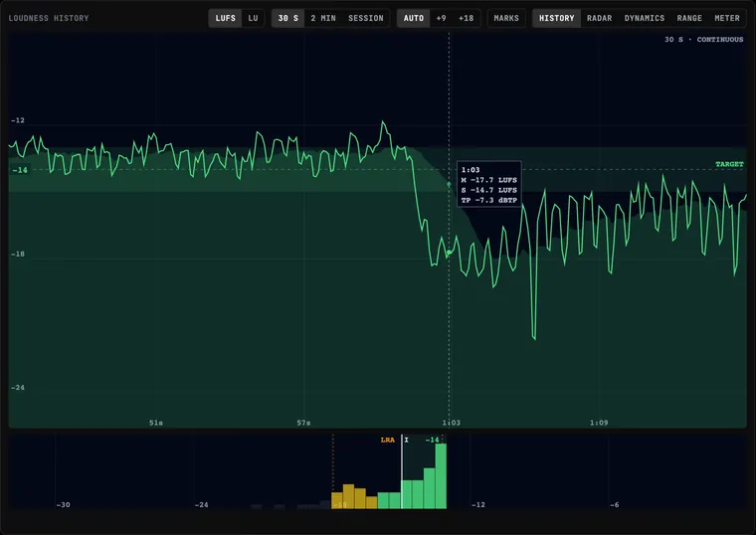
Task: Click the integrated 'I' marker in histogram
Action: [x=406, y=441]
